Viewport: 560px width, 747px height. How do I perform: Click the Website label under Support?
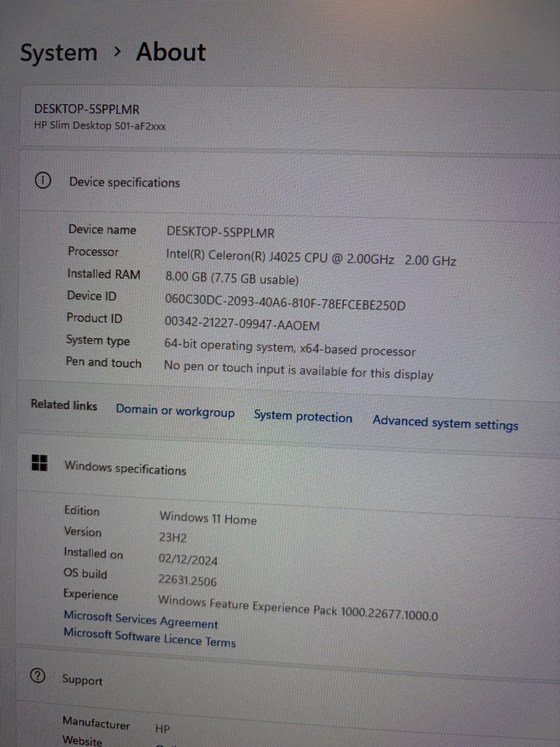[x=82, y=741]
